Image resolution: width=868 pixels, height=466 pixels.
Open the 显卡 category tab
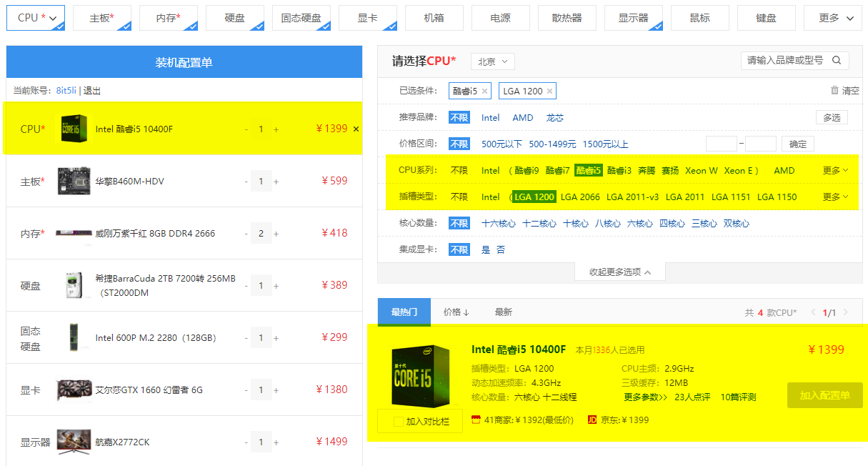click(367, 18)
